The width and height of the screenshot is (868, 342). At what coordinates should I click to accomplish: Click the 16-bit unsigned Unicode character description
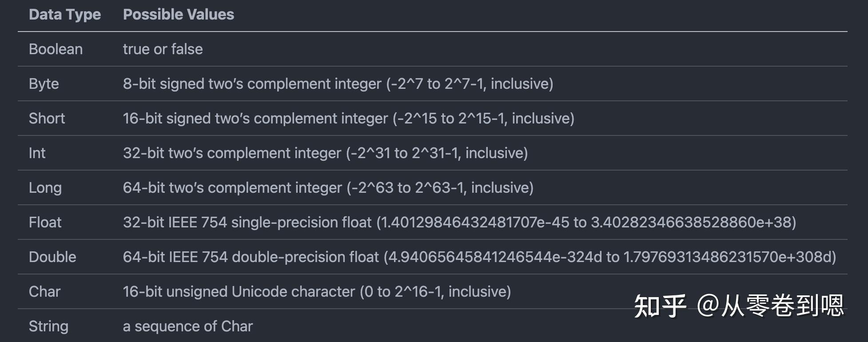pyautogui.click(x=317, y=292)
